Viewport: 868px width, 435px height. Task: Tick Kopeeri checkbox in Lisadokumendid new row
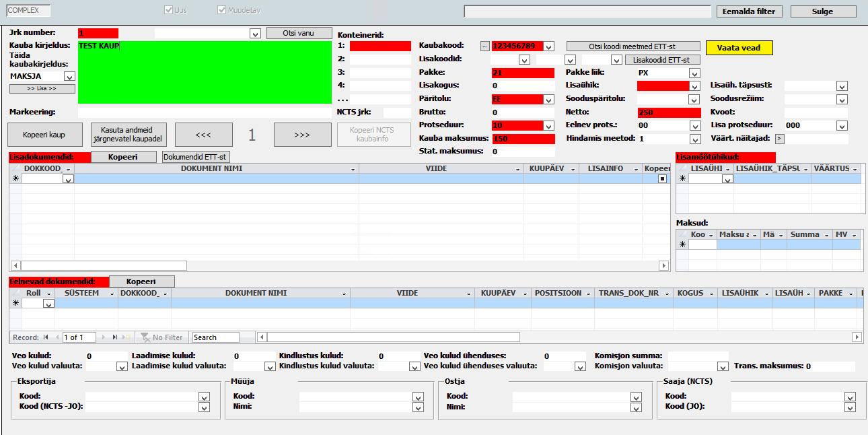662,179
